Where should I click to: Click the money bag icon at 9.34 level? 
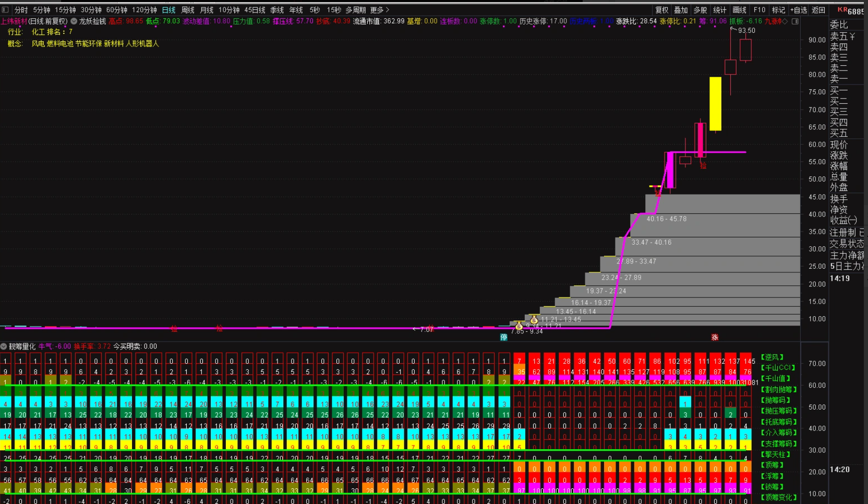[519, 326]
